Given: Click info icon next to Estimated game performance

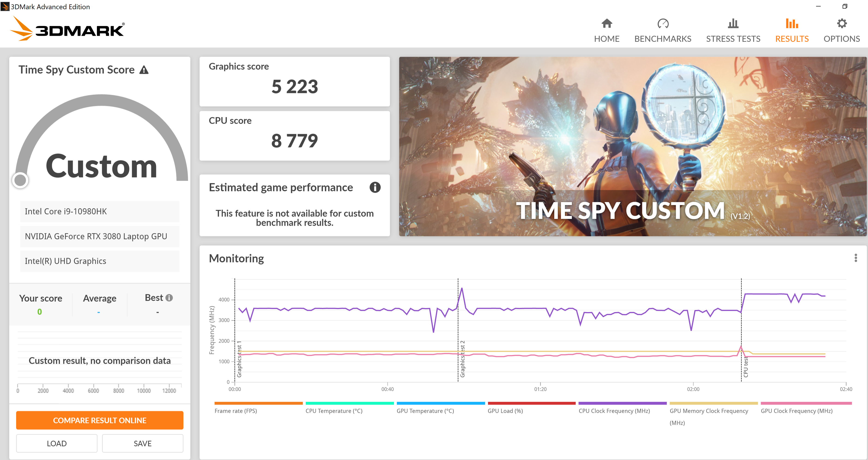Looking at the screenshot, I should 375,187.
